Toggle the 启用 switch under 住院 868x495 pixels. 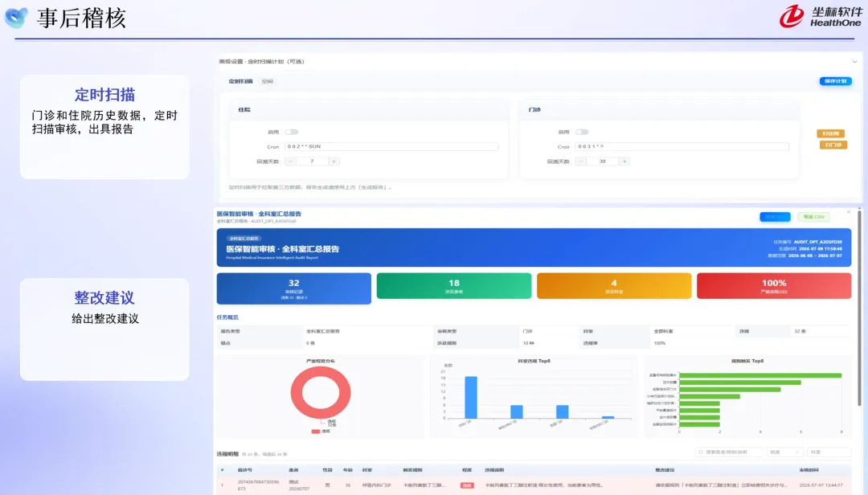tap(292, 132)
